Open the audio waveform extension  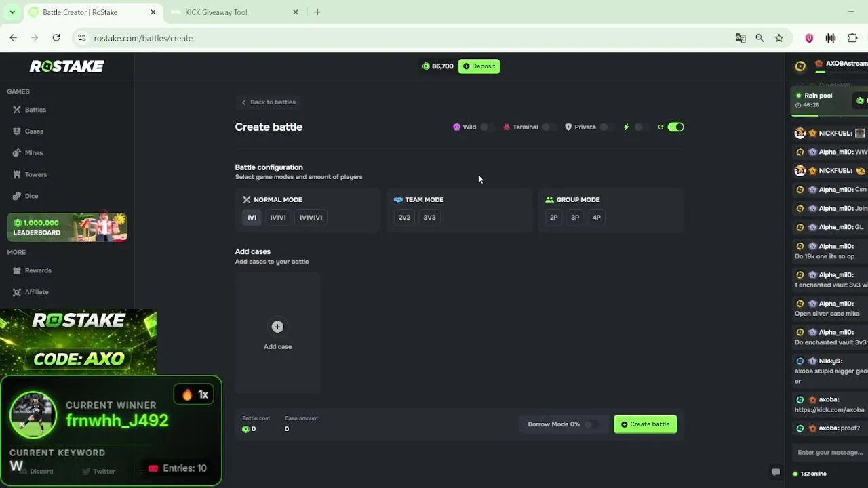point(831,38)
